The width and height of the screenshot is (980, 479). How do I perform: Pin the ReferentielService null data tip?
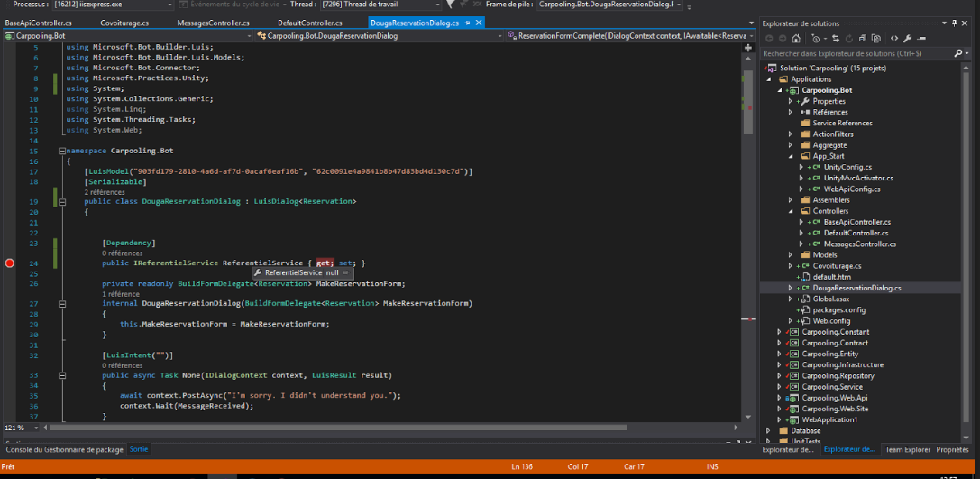pos(345,272)
